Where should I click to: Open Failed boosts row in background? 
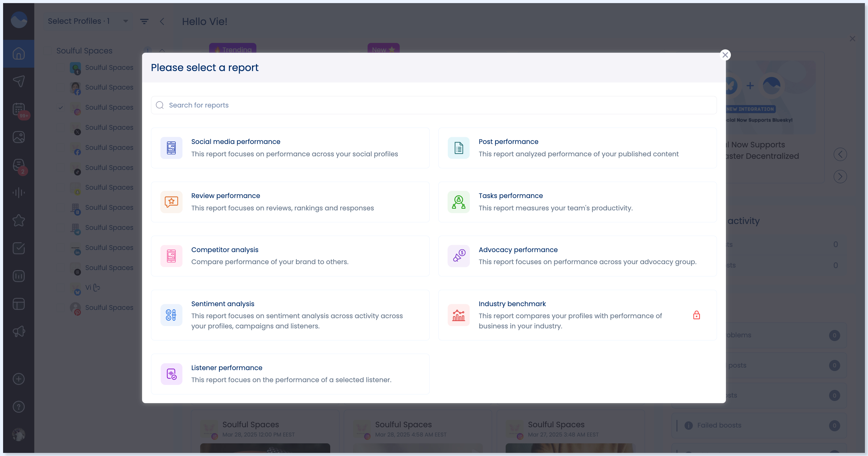pos(759,425)
